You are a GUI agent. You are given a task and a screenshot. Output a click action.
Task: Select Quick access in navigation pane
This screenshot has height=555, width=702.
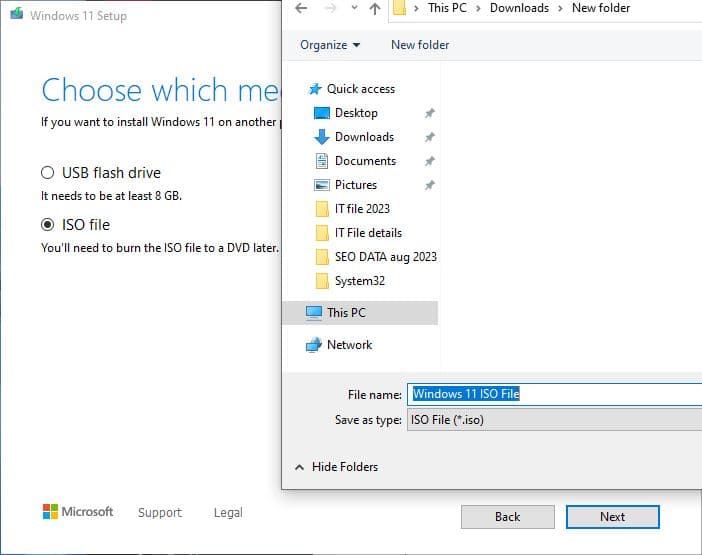click(x=361, y=89)
